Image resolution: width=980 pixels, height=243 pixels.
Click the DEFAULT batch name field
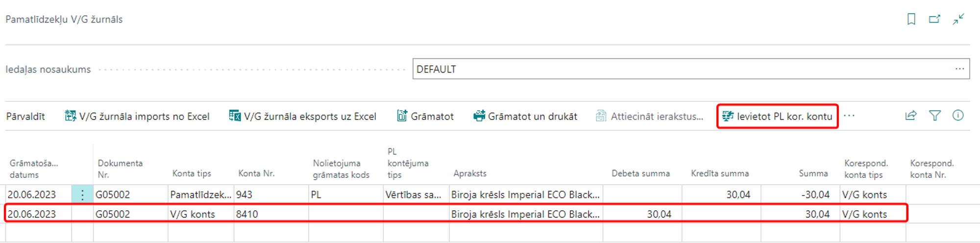click(681, 69)
